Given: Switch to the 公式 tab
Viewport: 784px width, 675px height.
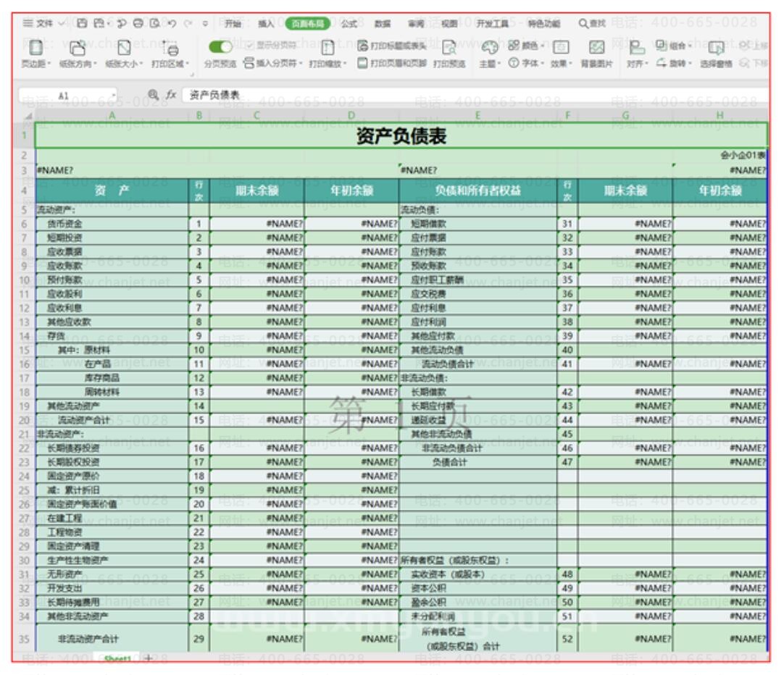Looking at the screenshot, I should coord(349,23).
